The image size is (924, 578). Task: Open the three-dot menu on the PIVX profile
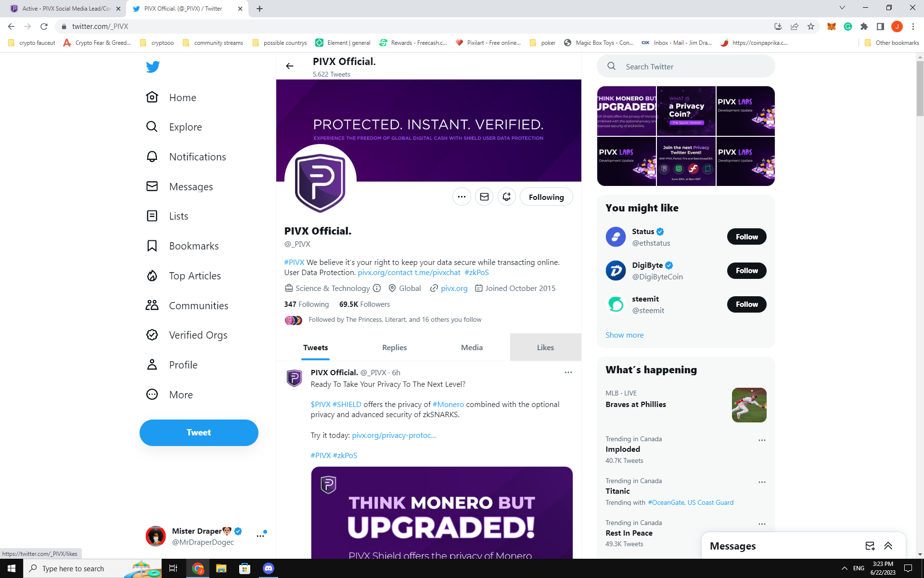click(462, 197)
